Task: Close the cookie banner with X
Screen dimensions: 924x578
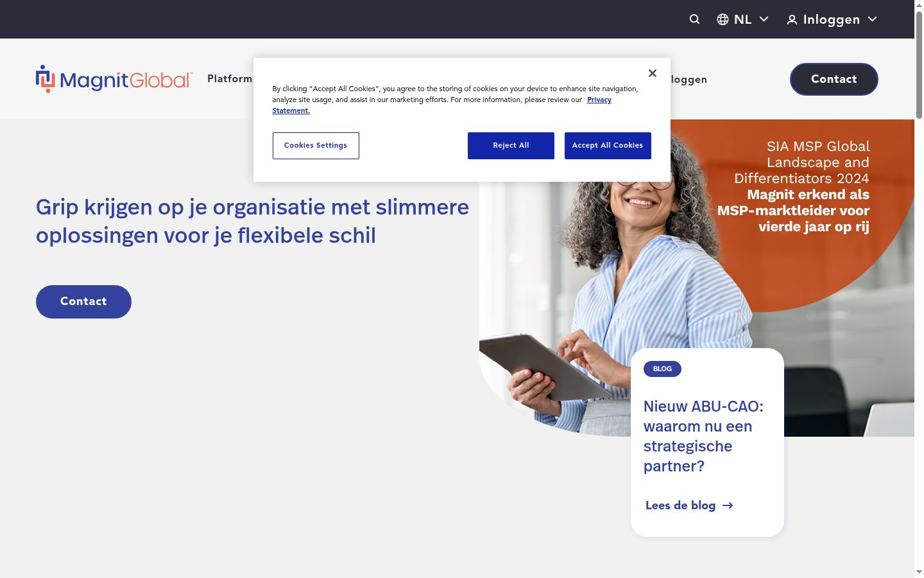Action: coord(653,73)
